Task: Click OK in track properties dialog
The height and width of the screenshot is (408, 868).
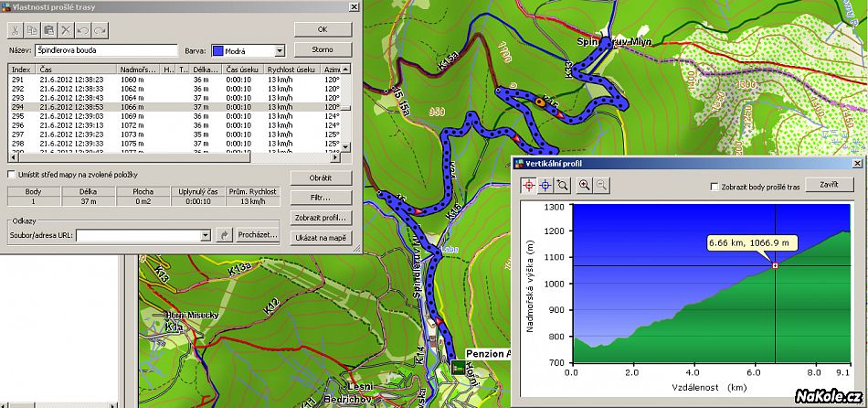Action: 323,29
